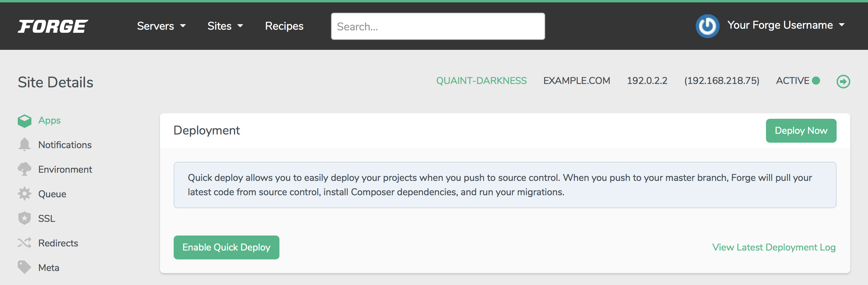868x285 pixels.
Task: Expand the Sites dropdown menu
Action: pyautogui.click(x=225, y=26)
